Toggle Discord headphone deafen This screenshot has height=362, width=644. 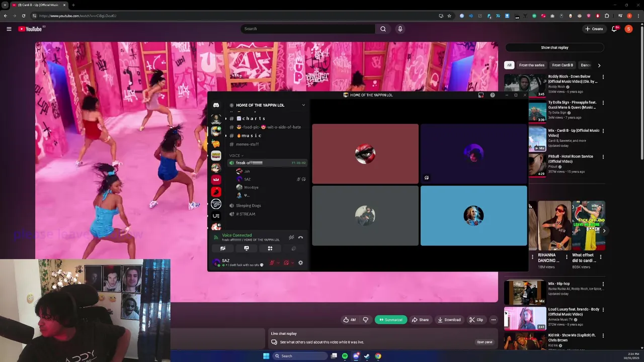point(286,262)
